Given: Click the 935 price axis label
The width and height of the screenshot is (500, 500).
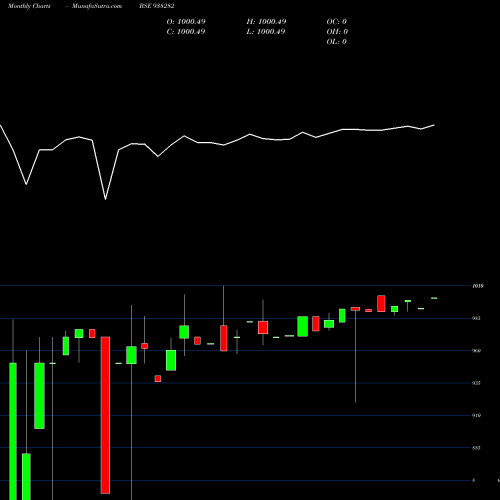Looking at the screenshot, I should pos(476,383).
